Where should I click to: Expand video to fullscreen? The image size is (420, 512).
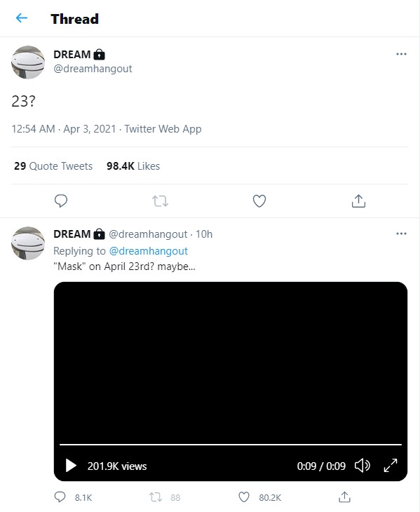pos(391,465)
